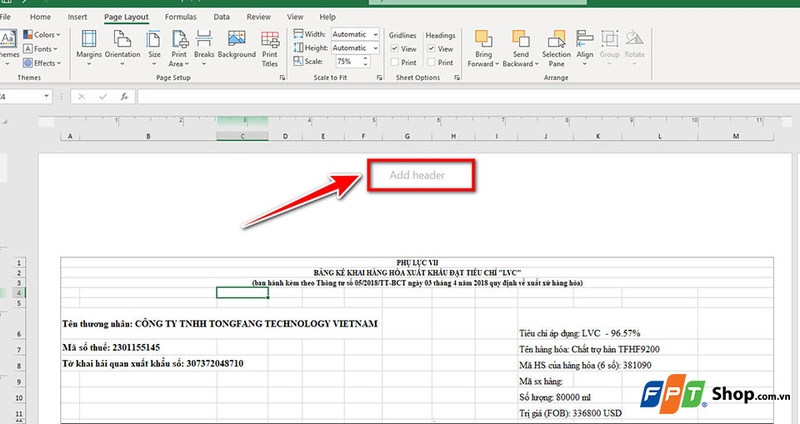Click the Group objects icon
Image resolution: width=800 pixels, height=424 pixels.
tap(609, 38)
